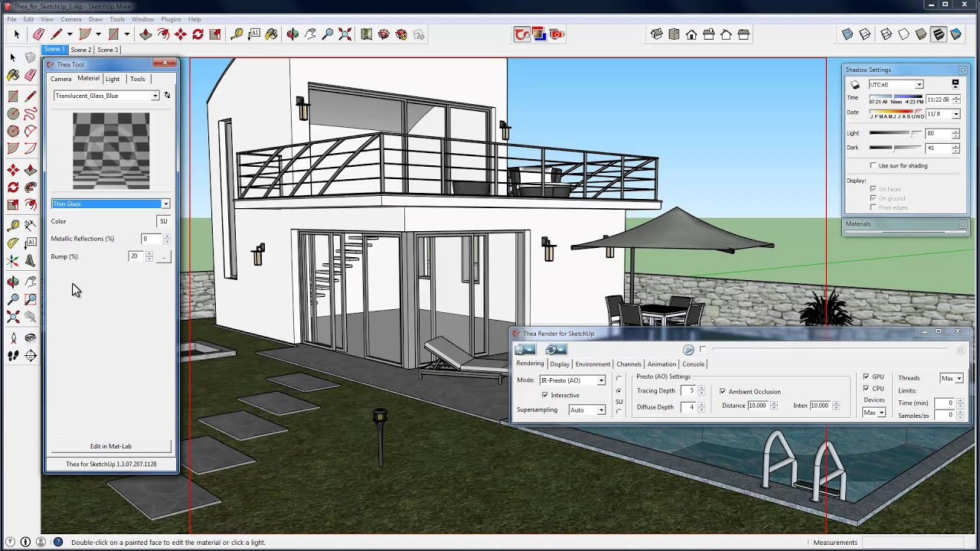Viewport: 980px width, 551px height.
Task: Switch to the Iso standard view
Action: (x=657, y=34)
